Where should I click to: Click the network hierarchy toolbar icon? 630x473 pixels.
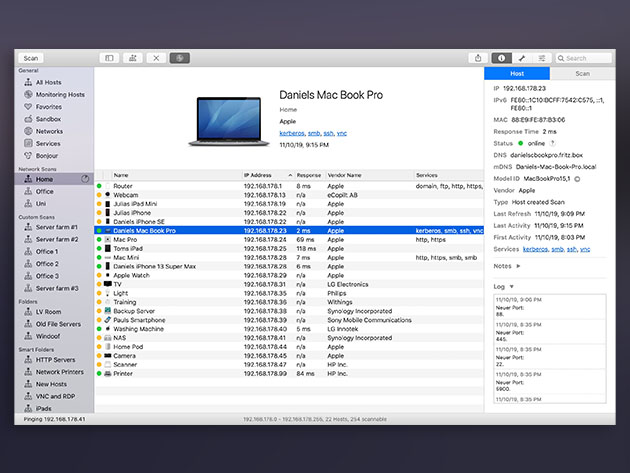click(x=133, y=58)
